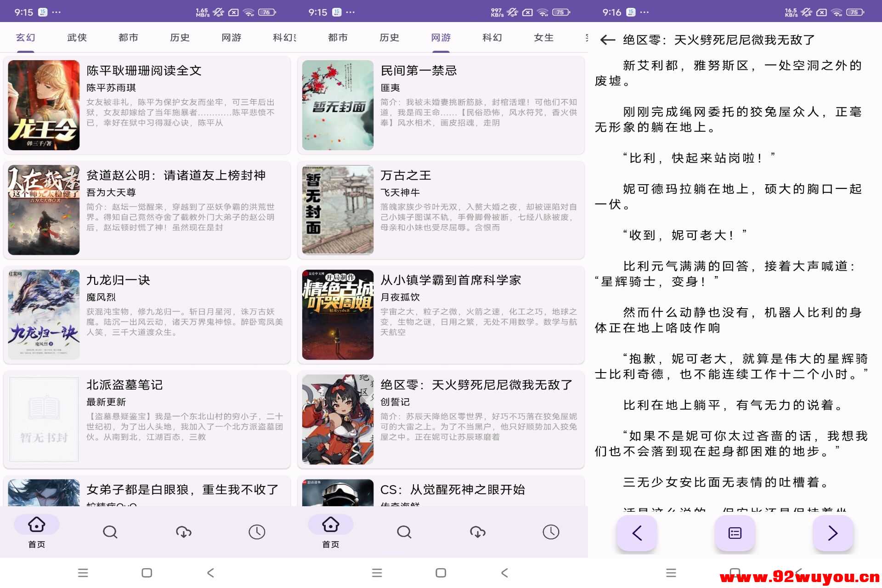This screenshot has width=882, height=588.
Task: Open 北派盗墓笔记 details
Action: 125,385
